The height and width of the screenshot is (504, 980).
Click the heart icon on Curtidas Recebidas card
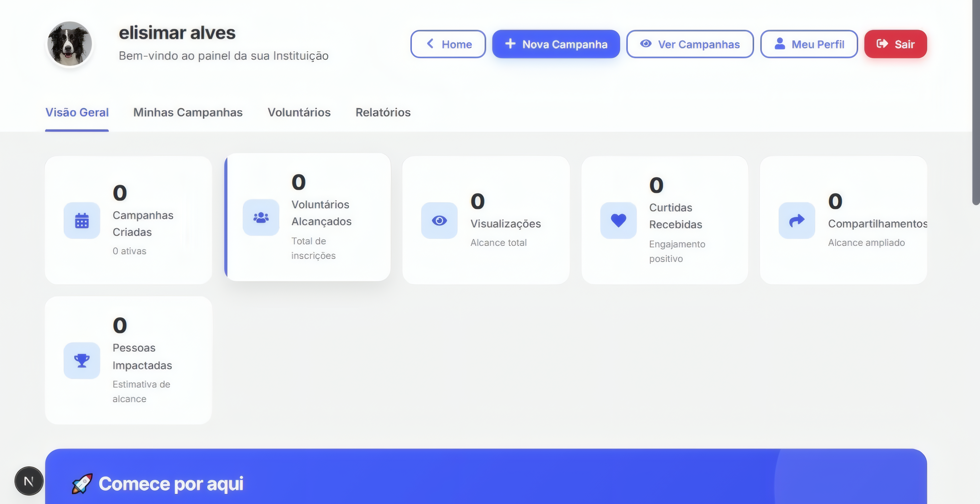[618, 220]
